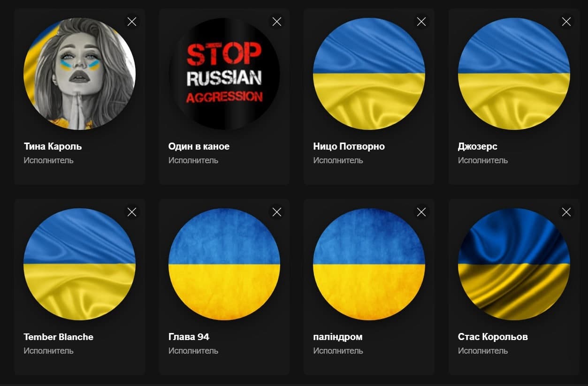Select Стас Корольов flag avatar
This screenshot has height=386, width=588.
point(514,264)
